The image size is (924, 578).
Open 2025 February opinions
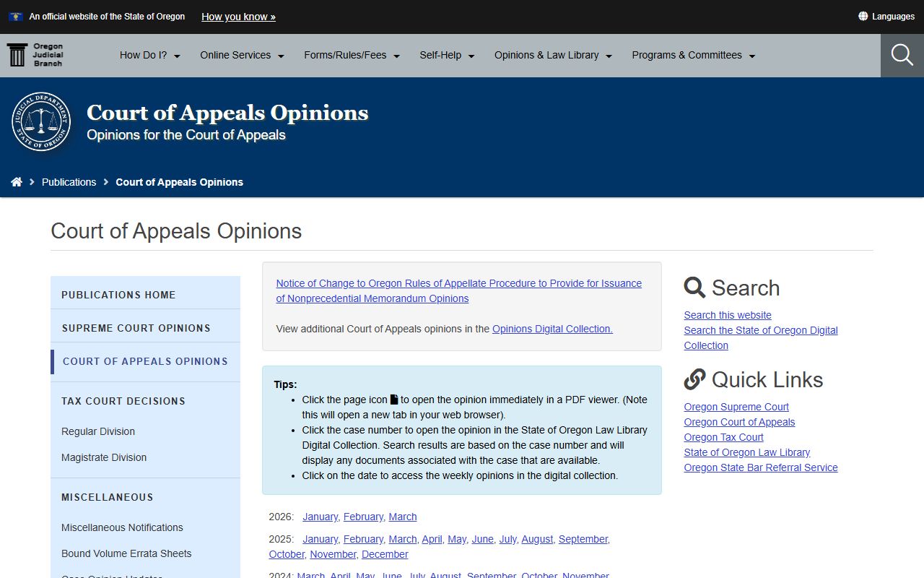tap(363, 539)
